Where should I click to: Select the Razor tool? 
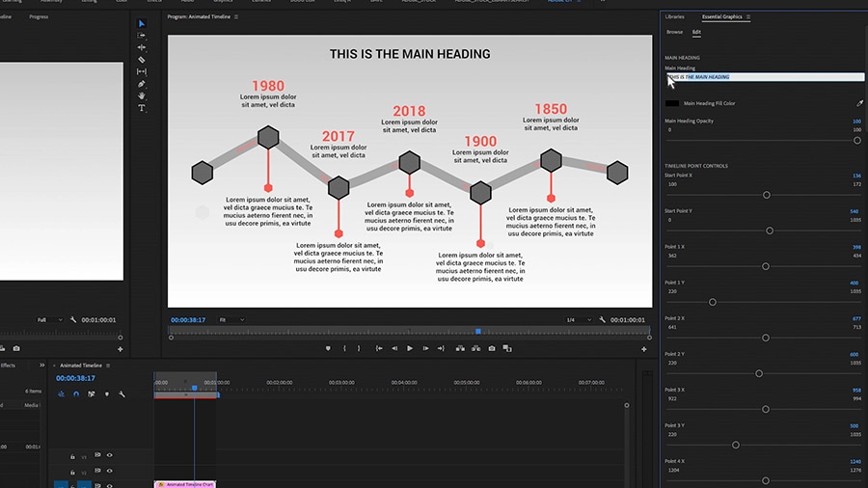[141, 60]
